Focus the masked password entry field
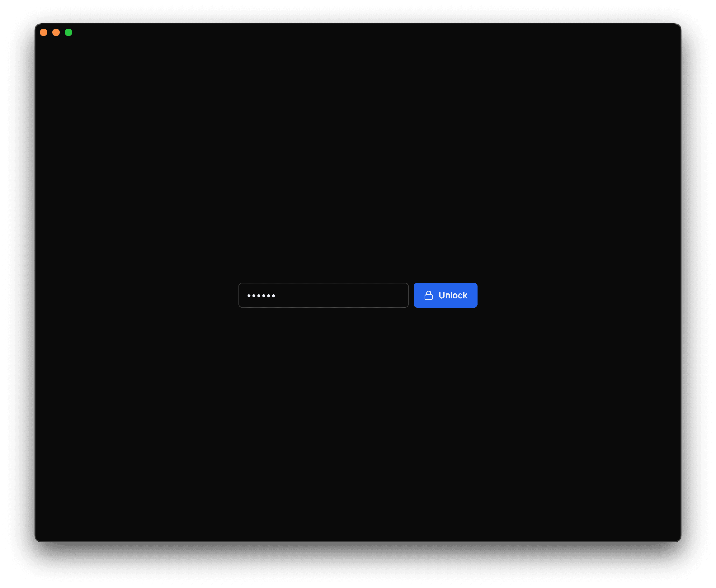The width and height of the screenshot is (716, 588). 323,295
